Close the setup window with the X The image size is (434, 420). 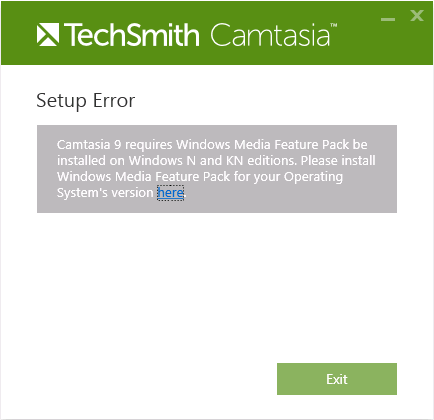(417, 15)
